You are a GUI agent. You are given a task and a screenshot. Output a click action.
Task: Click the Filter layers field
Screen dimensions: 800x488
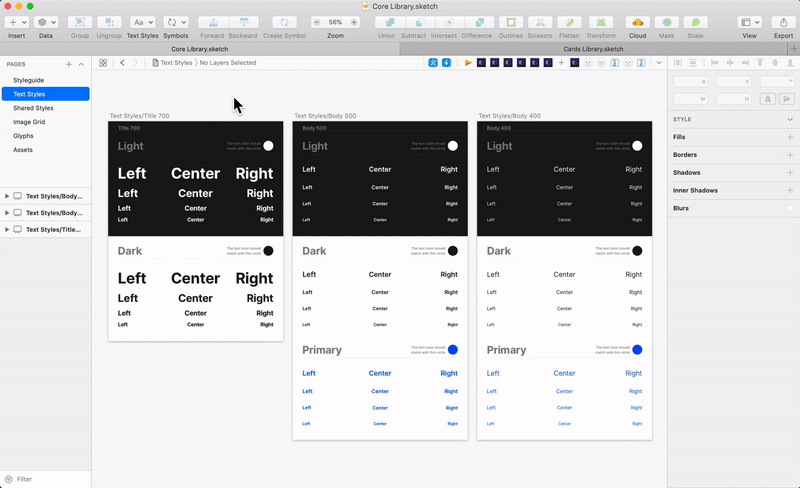[46, 479]
